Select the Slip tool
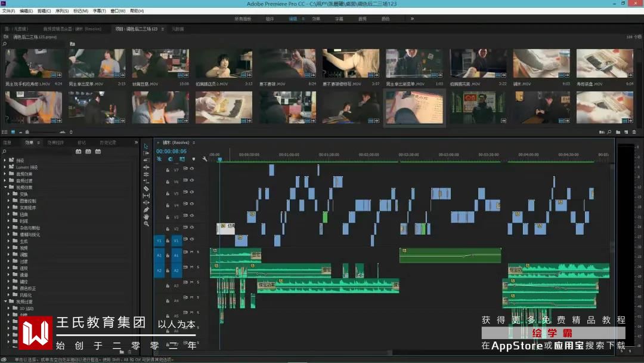This screenshot has height=363, width=644. pos(146,195)
